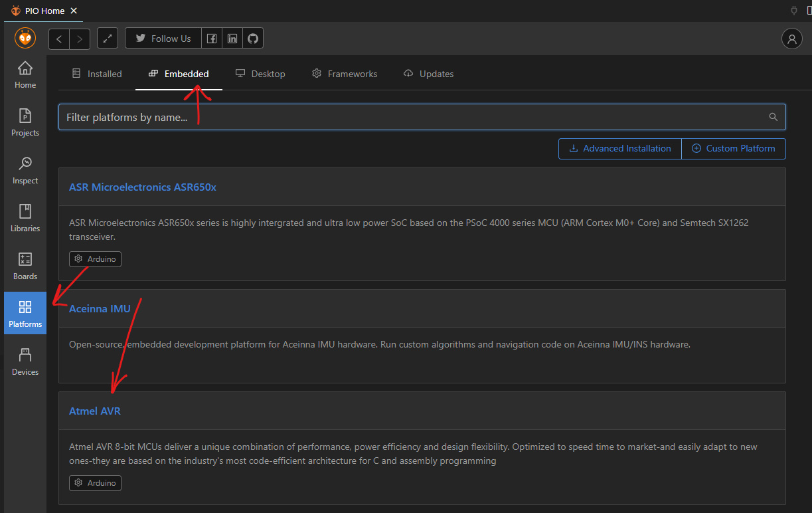
Task: Open the LinkedIn icon link
Action: [232, 39]
